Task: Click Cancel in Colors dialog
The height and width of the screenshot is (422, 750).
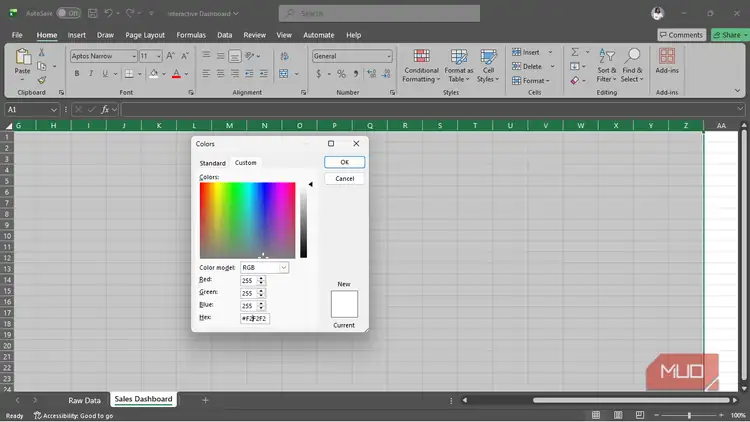Action: pos(344,178)
